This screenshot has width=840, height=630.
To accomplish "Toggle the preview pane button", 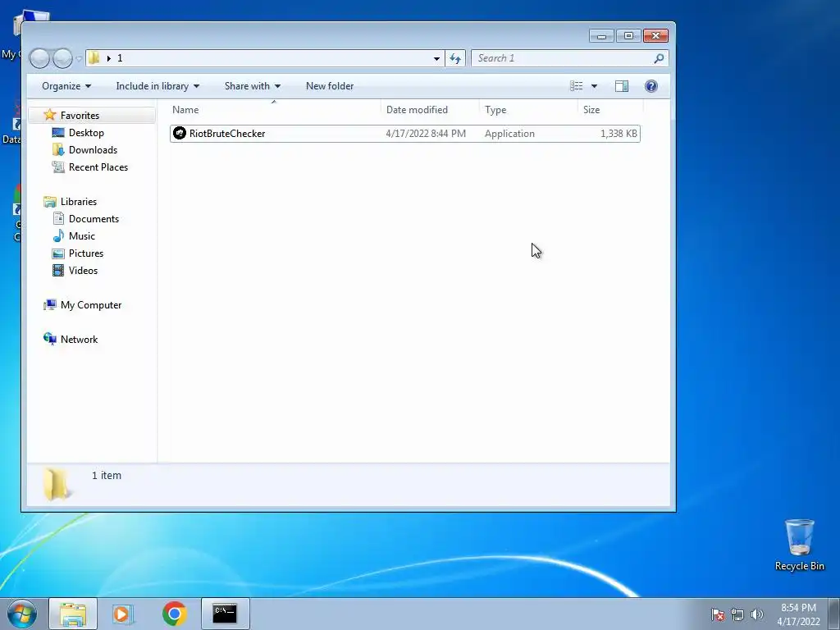I will 622,86.
